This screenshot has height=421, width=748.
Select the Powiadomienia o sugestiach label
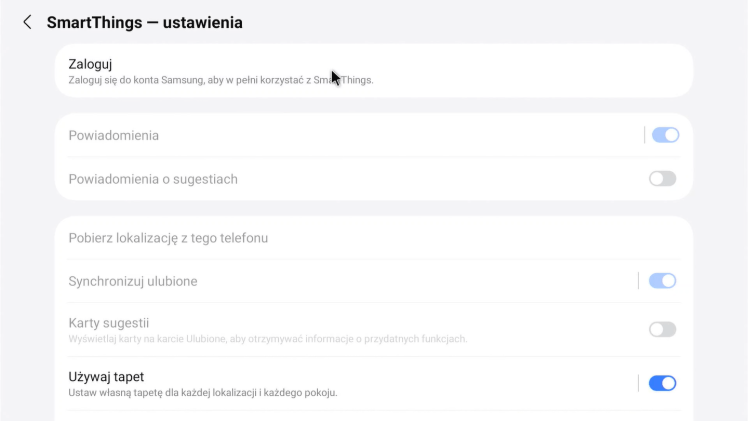pos(152,179)
